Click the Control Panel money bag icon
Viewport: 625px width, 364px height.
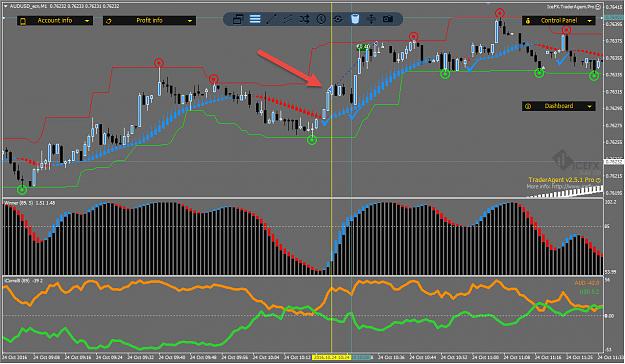tap(528, 21)
